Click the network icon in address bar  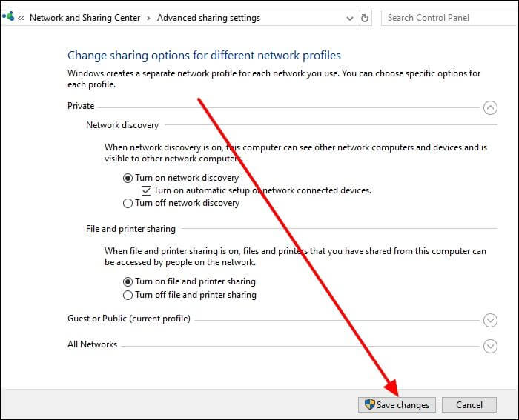7,16
